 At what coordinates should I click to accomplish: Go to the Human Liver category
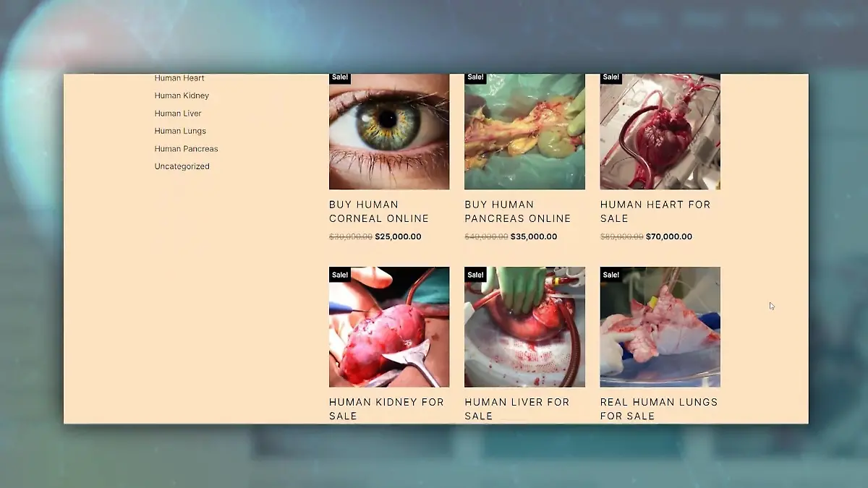pos(178,114)
